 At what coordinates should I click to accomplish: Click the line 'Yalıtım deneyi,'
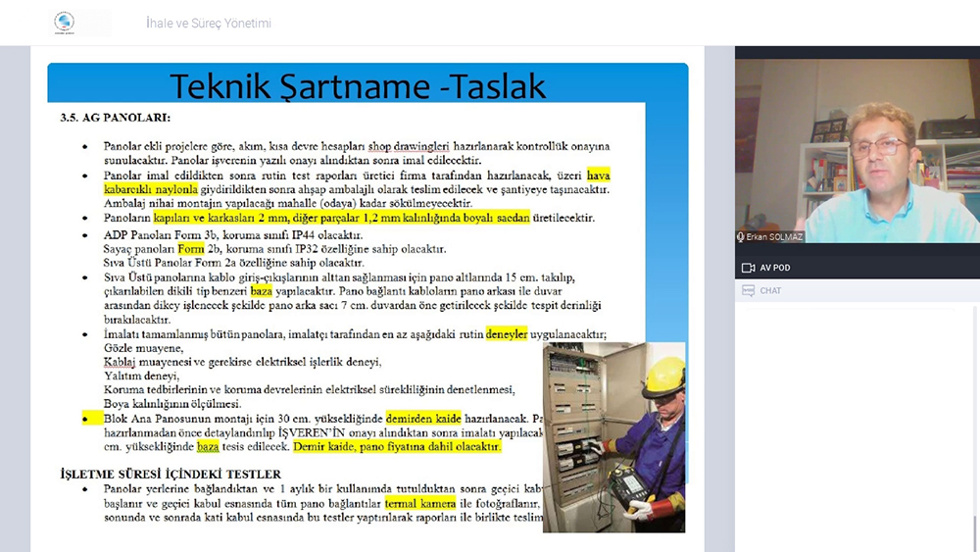[141, 376]
